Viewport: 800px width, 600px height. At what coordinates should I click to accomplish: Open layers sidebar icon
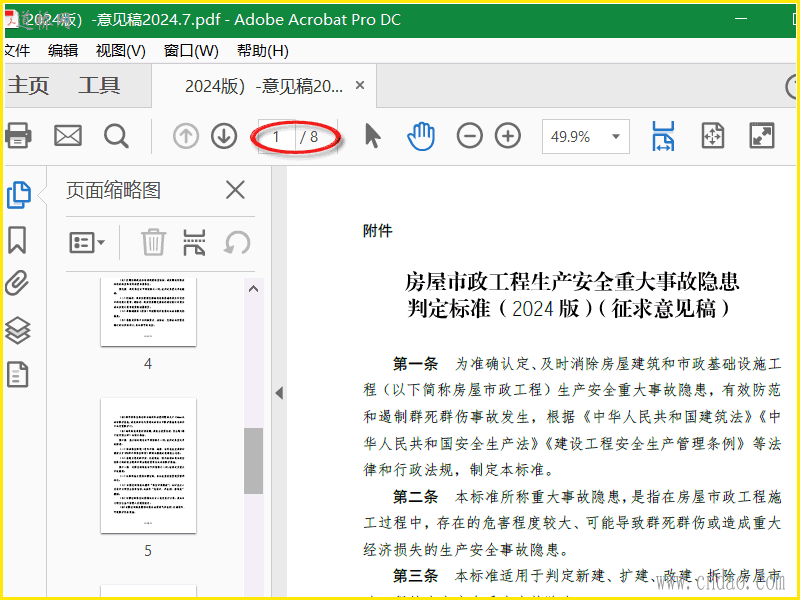pyautogui.click(x=18, y=330)
